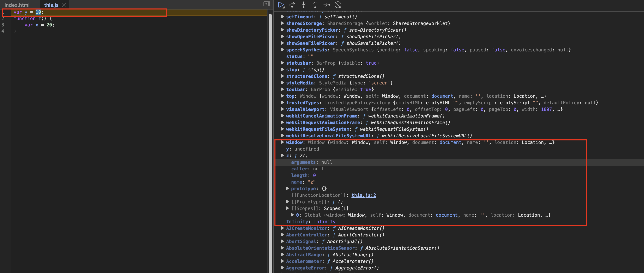Expand the AggregateError entry

282,268
